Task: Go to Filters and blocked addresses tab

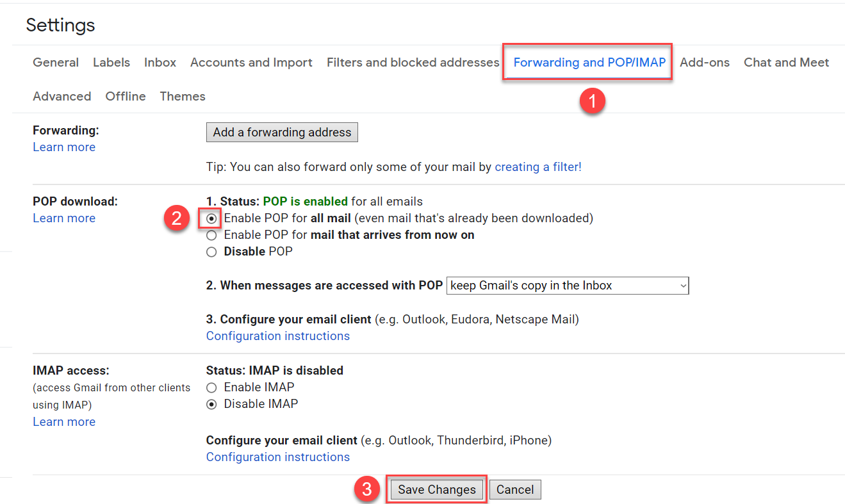Action: [413, 63]
